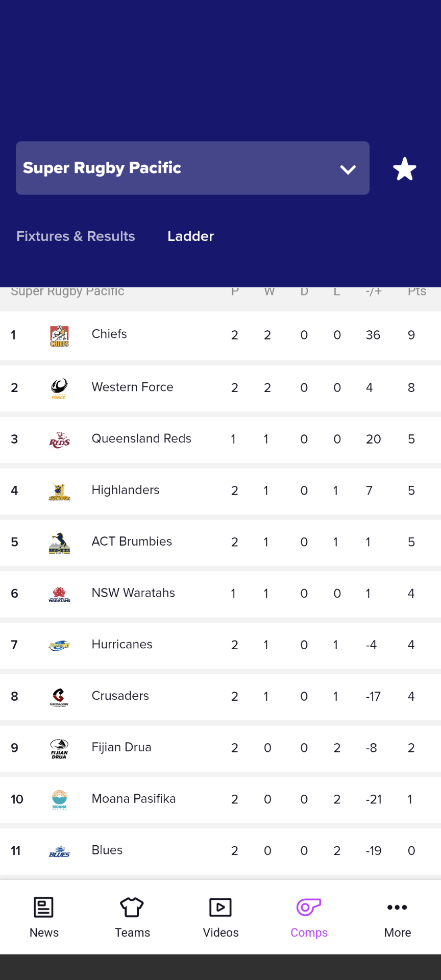
Task: Tap the Moana Pasifika logo
Action: click(59, 800)
